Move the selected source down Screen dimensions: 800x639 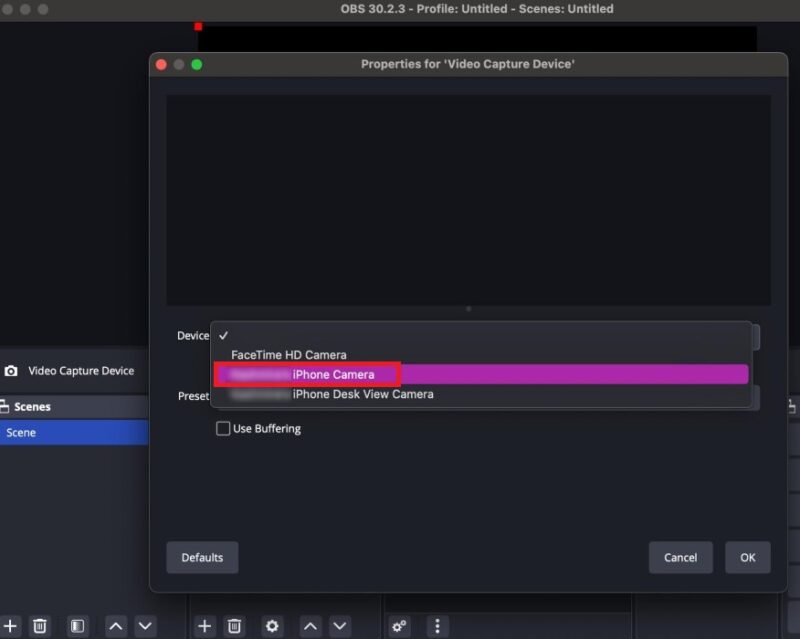point(341,625)
